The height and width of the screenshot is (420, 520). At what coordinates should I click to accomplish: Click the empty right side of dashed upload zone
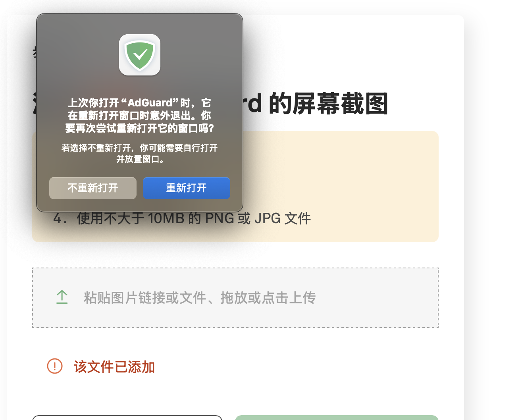(377, 298)
